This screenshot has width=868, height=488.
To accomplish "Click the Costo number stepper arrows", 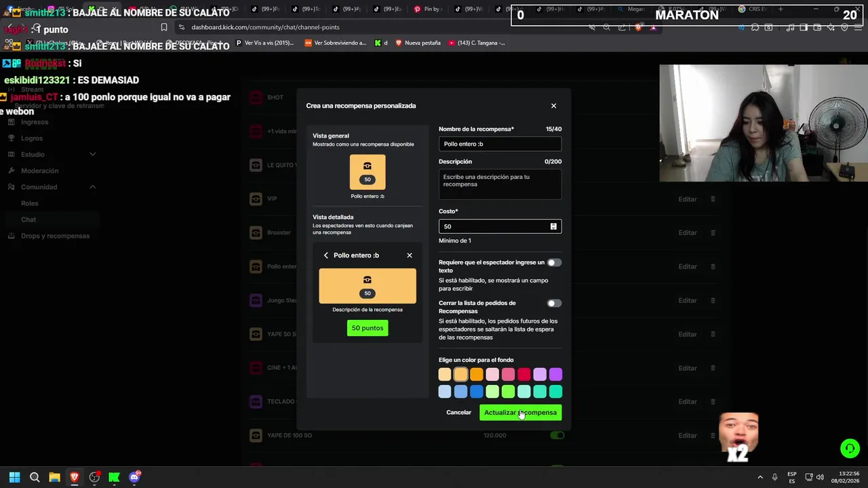I will 553,226.
